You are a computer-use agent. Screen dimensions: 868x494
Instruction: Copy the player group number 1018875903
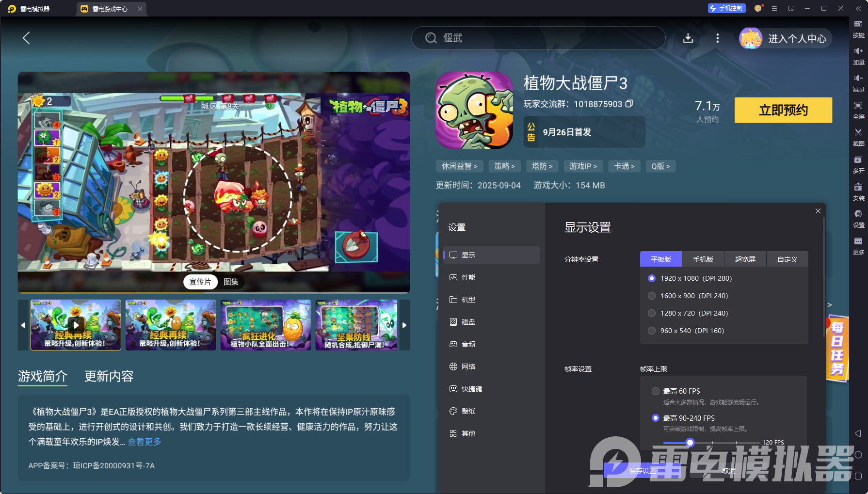[x=629, y=104]
